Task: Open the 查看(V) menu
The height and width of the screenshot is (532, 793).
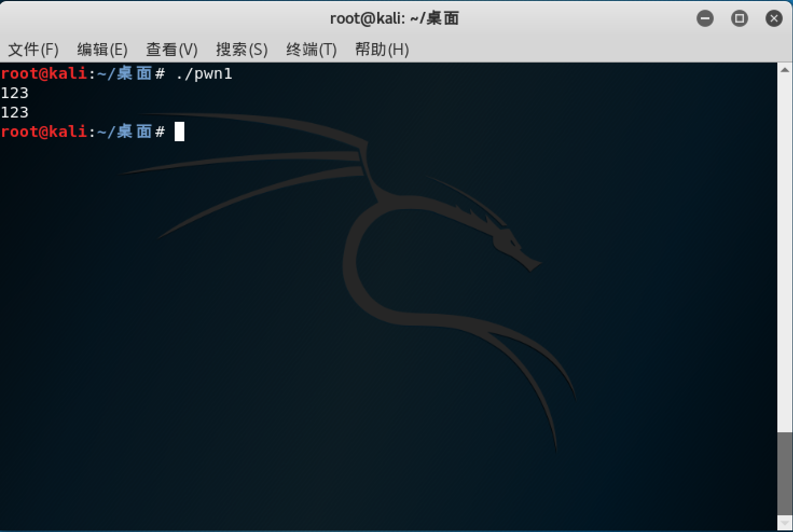Action: click(x=171, y=50)
